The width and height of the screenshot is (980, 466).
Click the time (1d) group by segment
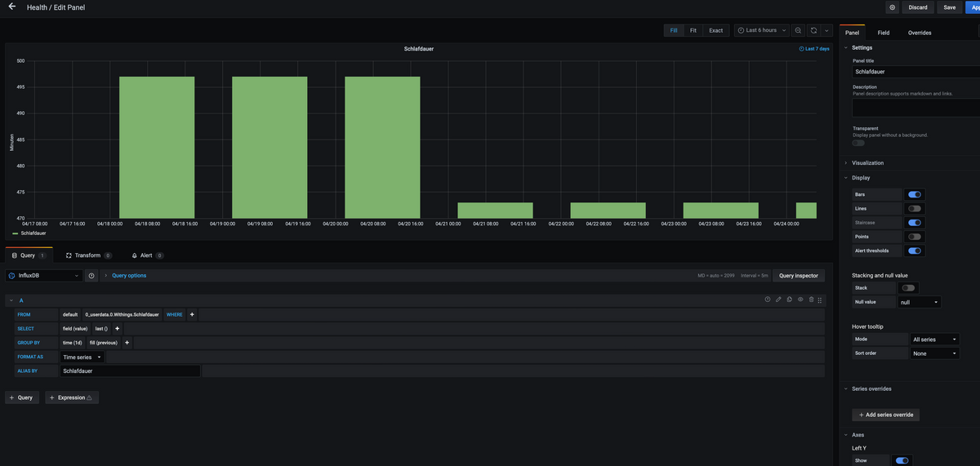73,343
